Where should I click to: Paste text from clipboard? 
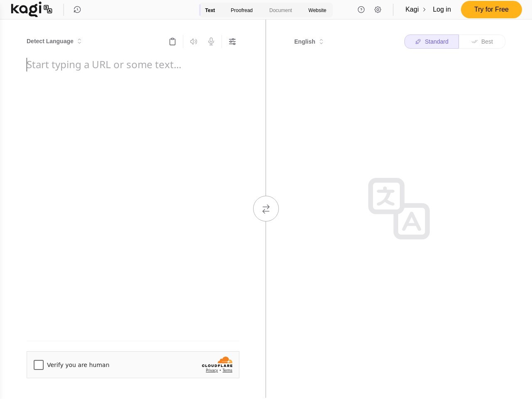(x=172, y=42)
